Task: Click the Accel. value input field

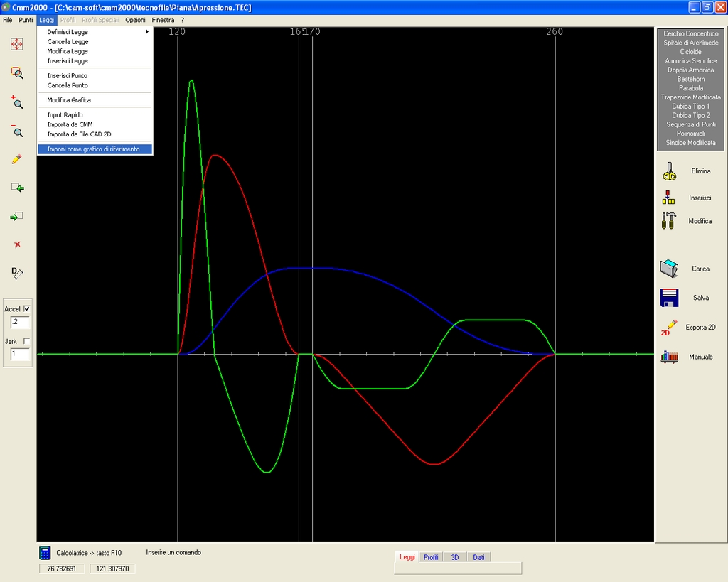Action: [20, 322]
